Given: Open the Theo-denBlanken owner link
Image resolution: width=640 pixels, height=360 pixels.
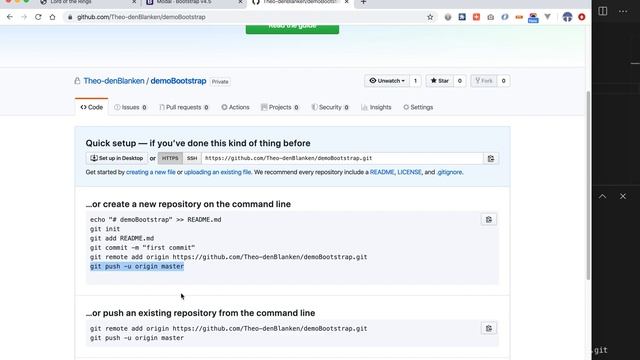Looking at the screenshot, I should pyautogui.click(x=114, y=81).
